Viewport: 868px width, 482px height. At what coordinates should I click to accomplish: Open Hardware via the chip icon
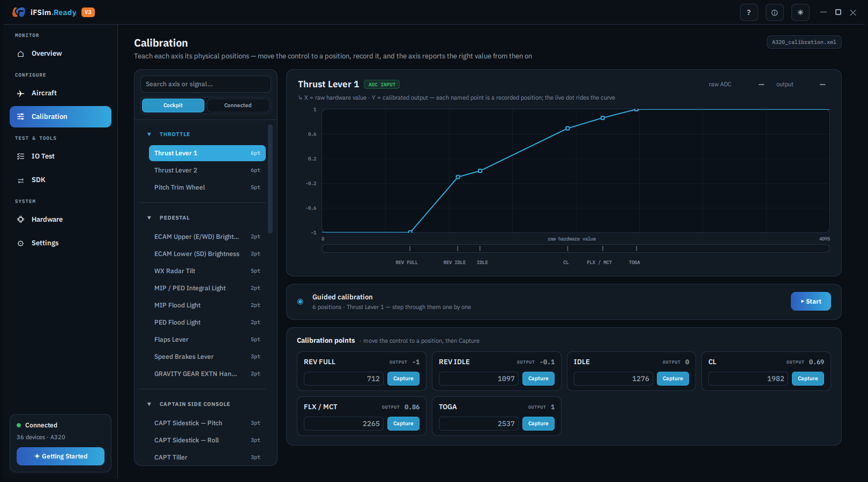click(20, 220)
